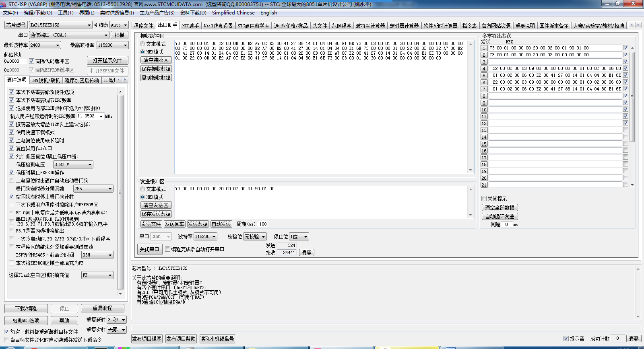Viewport: 644px width, 349px height.
Task: Toggle 清除代码缓冲区 checkbox
Action: coord(32,61)
